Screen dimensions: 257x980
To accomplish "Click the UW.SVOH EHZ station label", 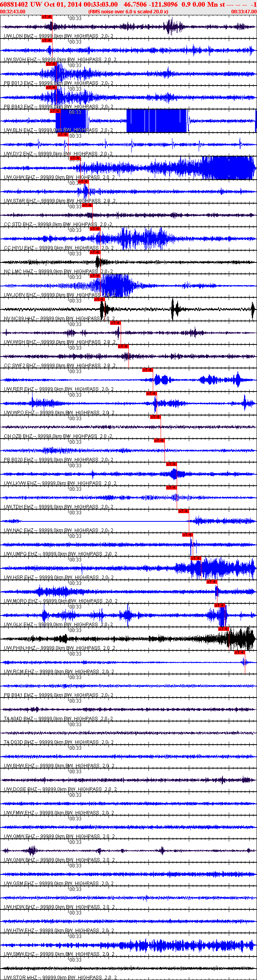I will pos(20,60).
